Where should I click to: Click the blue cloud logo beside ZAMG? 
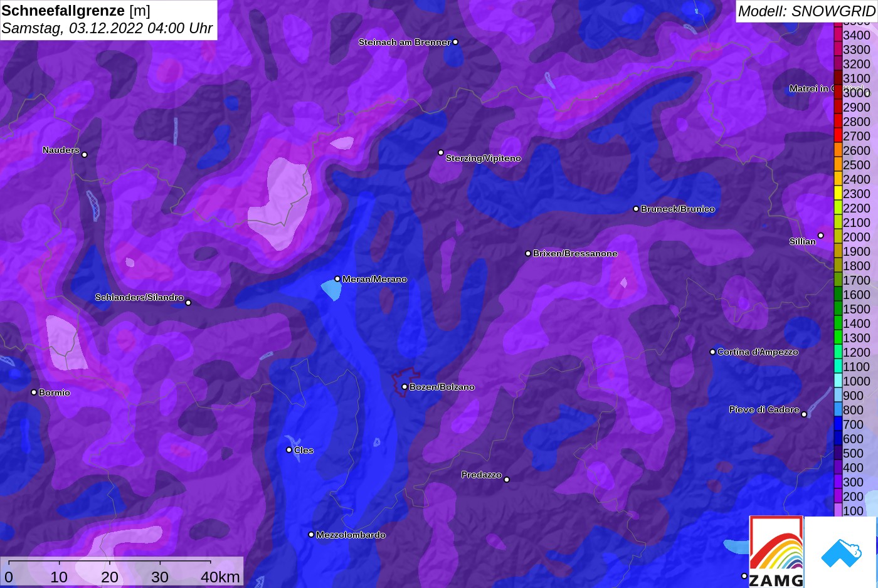click(x=841, y=553)
